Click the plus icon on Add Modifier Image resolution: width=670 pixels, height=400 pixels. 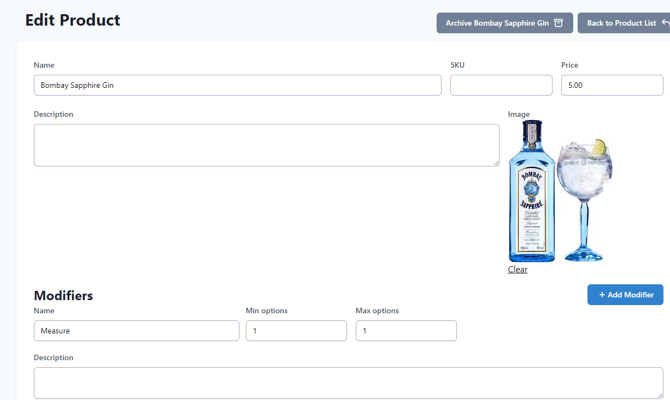pyautogui.click(x=602, y=295)
